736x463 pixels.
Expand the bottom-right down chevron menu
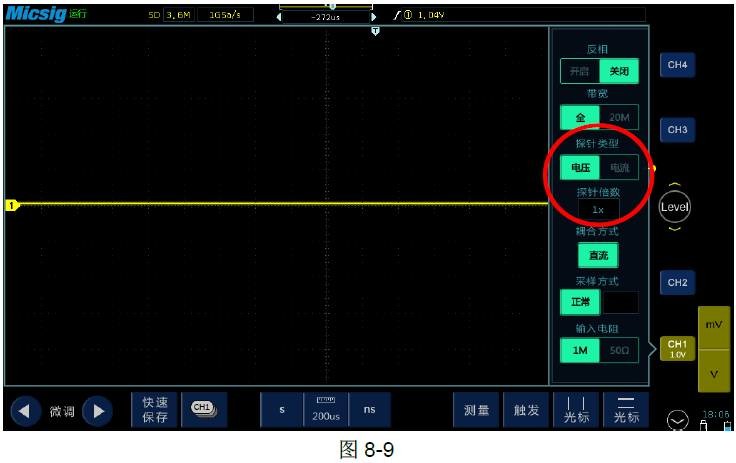point(677,419)
